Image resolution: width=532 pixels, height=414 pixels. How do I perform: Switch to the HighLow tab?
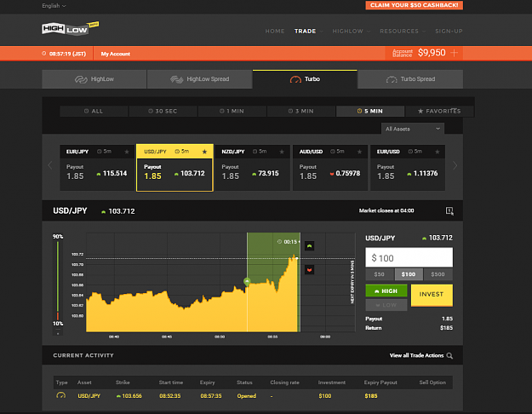(94, 79)
